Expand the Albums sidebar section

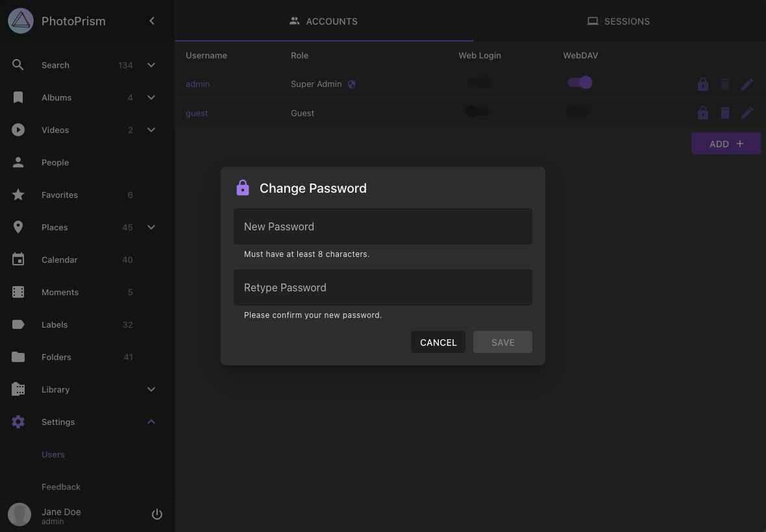(151, 97)
